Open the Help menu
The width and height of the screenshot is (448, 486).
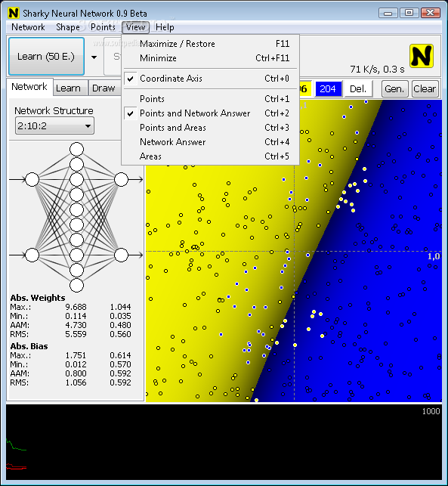pyautogui.click(x=165, y=27)
